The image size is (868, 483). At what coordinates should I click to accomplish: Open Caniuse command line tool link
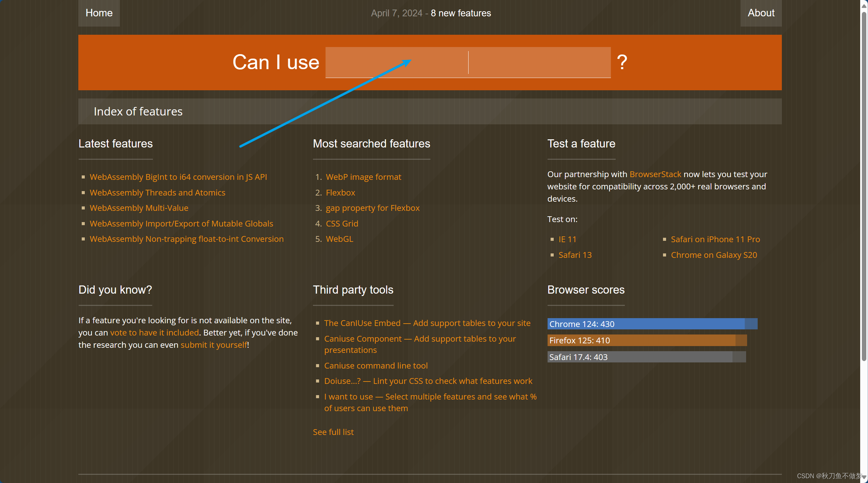coord(376,365)
